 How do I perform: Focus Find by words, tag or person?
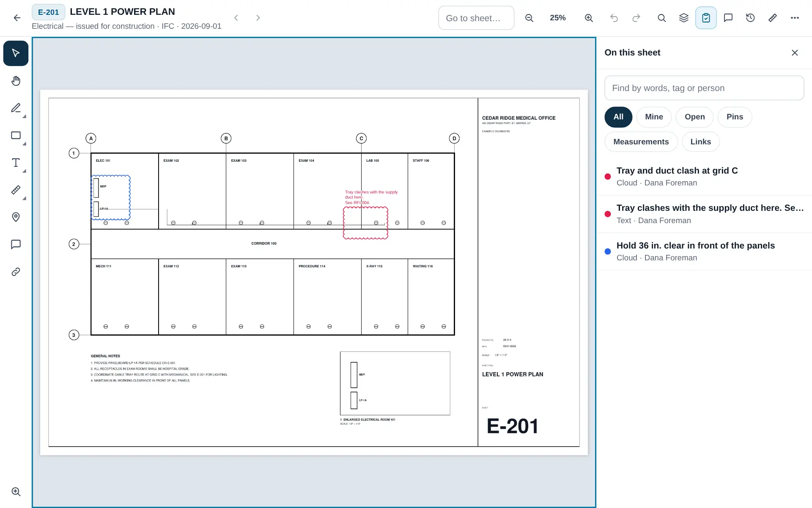(704, 88)
